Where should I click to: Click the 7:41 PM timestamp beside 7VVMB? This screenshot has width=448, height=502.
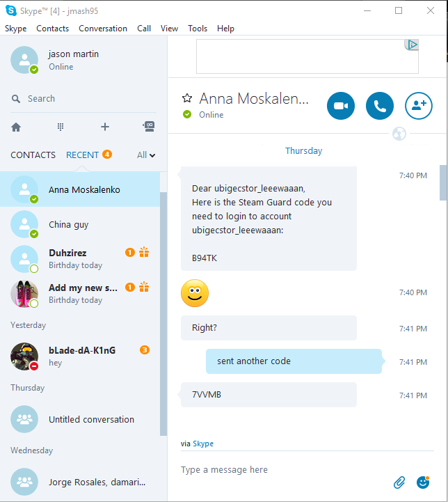tap(413, 395)
